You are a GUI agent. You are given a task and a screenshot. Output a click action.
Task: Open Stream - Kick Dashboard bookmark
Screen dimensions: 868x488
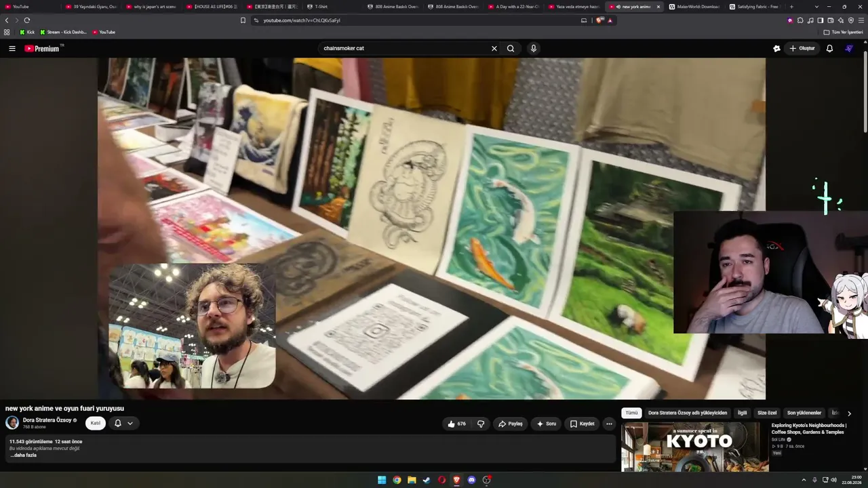pos(64,32)
